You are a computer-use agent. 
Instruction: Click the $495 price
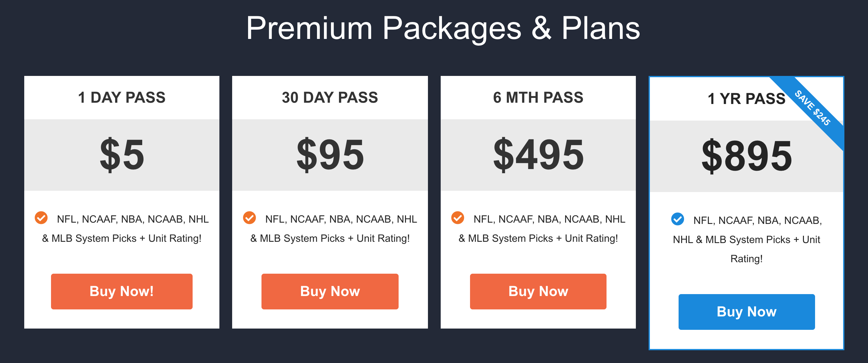click(x=539, y=155)
